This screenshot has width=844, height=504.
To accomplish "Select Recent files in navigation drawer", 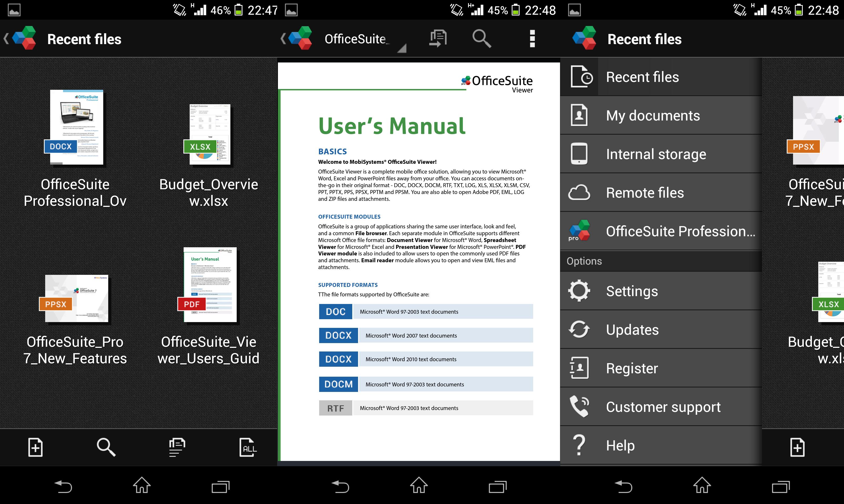I will [x=661, y=77].
